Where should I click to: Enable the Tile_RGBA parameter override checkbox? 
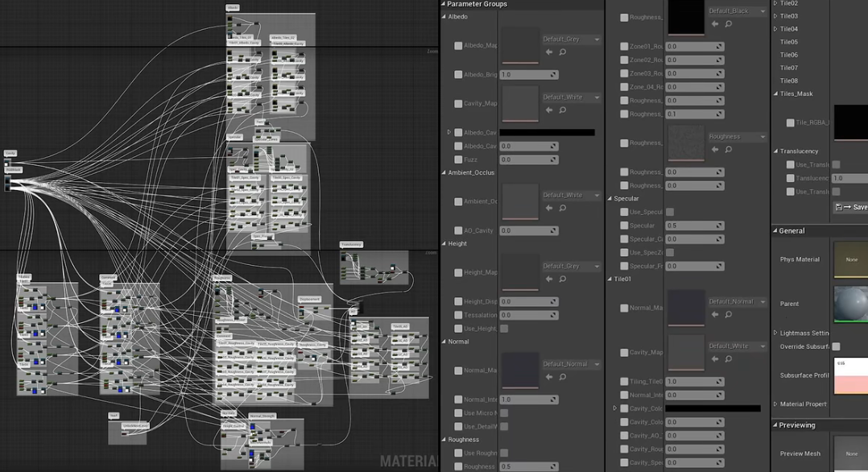pos(791,123)
